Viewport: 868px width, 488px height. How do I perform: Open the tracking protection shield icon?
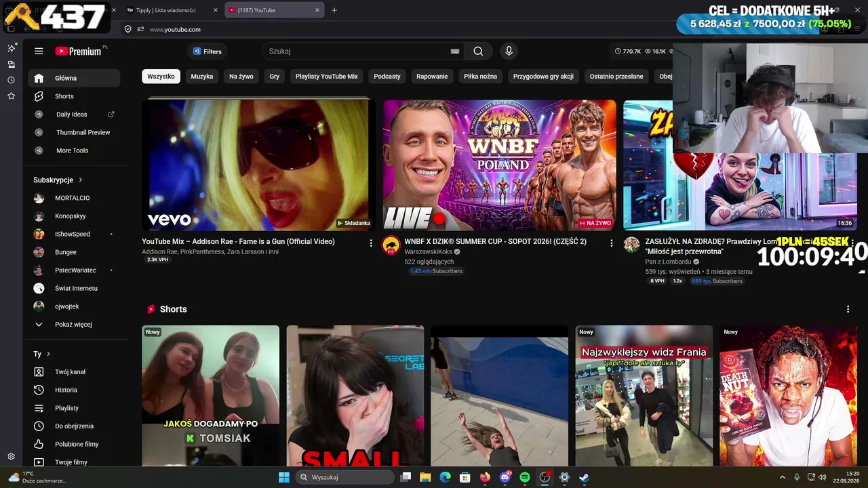coord(127,29)
